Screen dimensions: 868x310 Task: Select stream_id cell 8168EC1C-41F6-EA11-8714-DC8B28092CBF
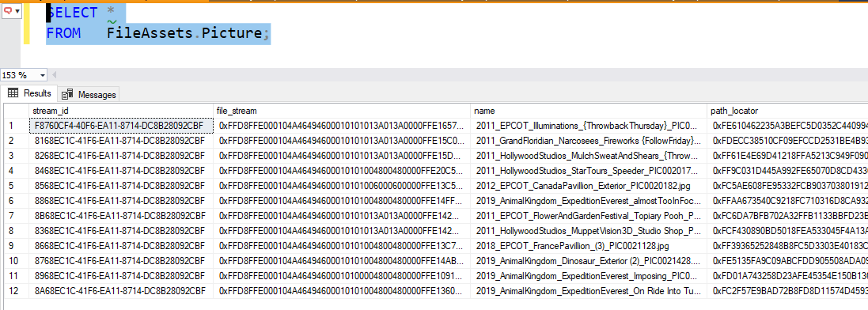(121, 141)
